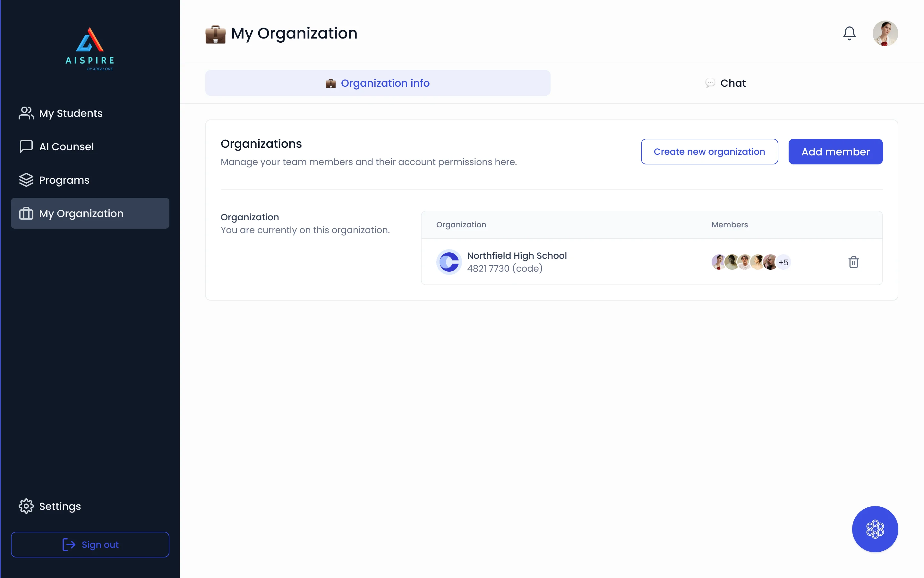Navigate to Programs
924x578 pixels.
[x=90, y=180]
